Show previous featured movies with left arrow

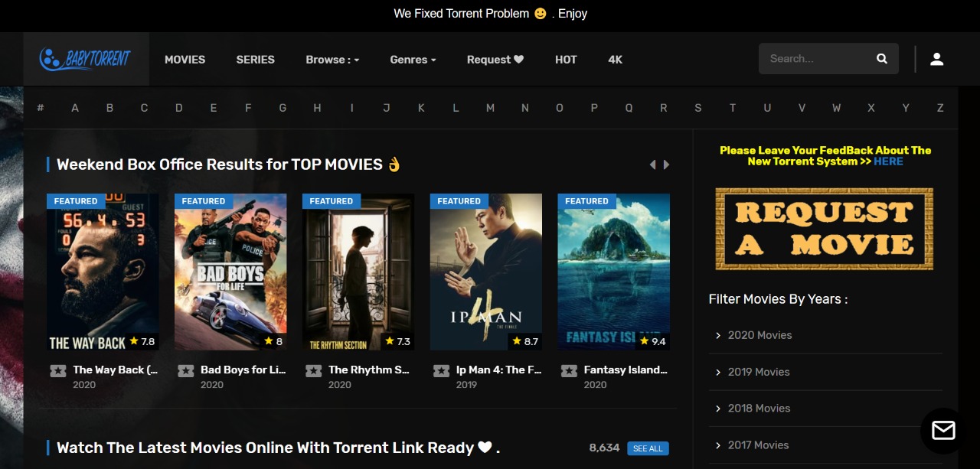point(652,164)
